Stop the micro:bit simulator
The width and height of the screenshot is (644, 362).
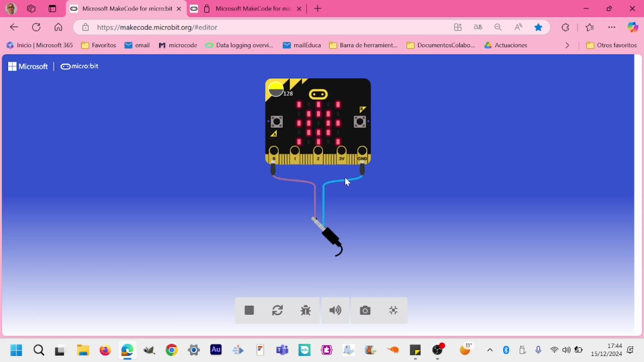[x=249, y=310]
